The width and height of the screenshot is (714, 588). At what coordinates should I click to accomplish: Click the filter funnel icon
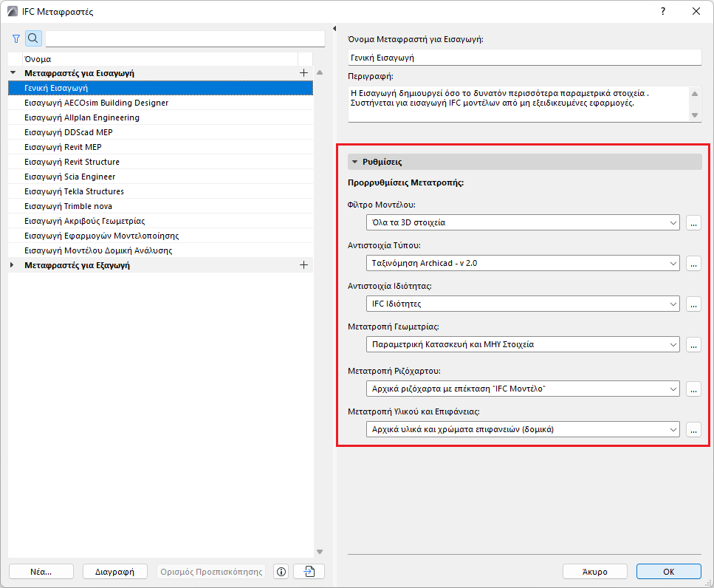pyautogui.click(x=16, y=38)
